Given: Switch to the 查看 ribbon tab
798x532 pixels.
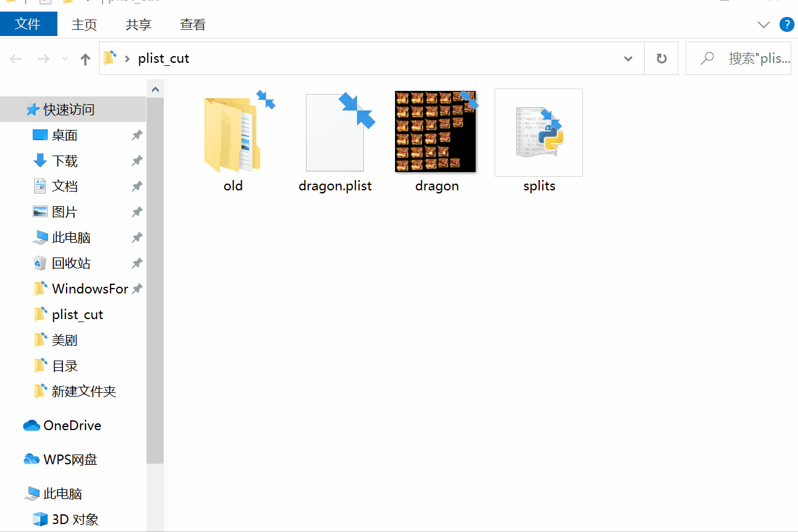Looking at the screenshot, I should point(192,24).
